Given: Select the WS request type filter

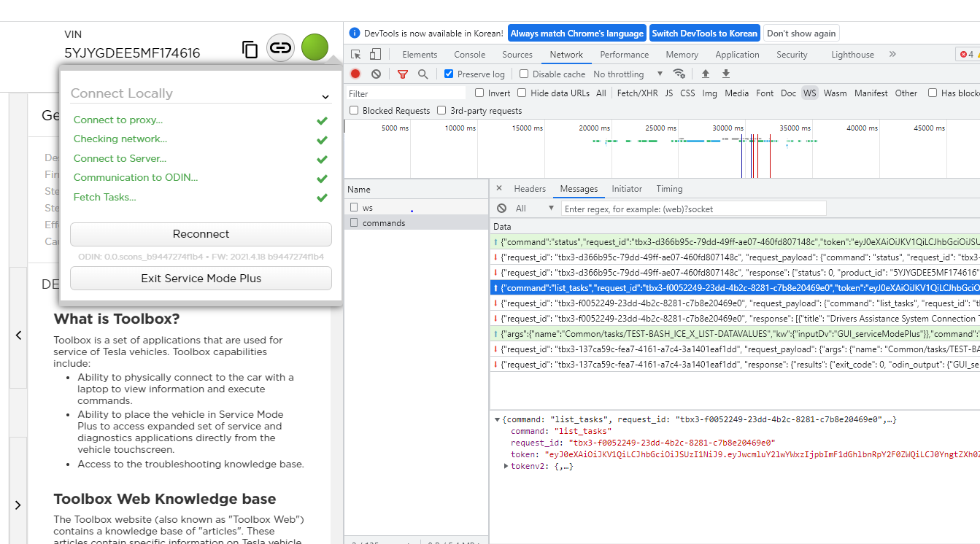Looking at the screenshot, I should (809, 93).
